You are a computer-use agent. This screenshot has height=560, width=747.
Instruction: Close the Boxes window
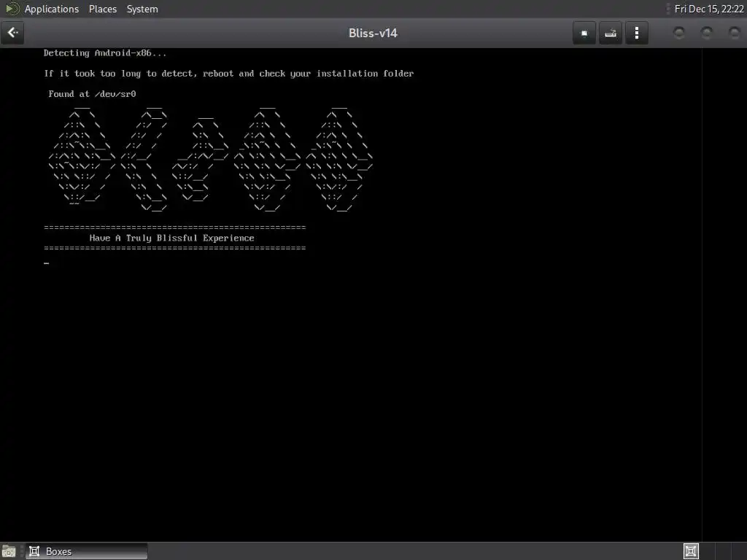[734, 32]
